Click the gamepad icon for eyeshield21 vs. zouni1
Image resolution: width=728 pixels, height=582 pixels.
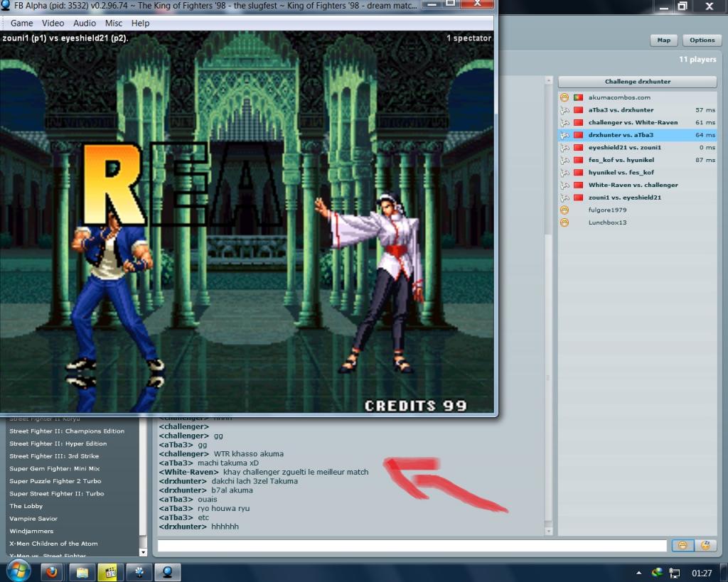pos(564,148)
